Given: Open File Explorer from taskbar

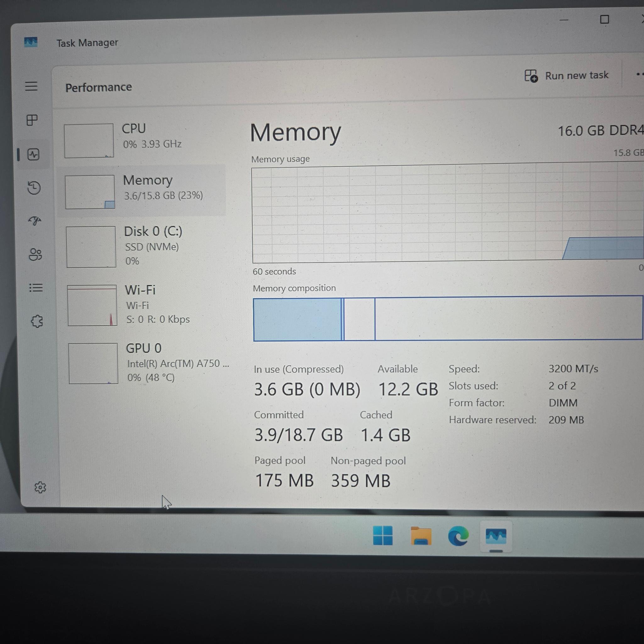Looking at the screenshot, I should 421,536.
